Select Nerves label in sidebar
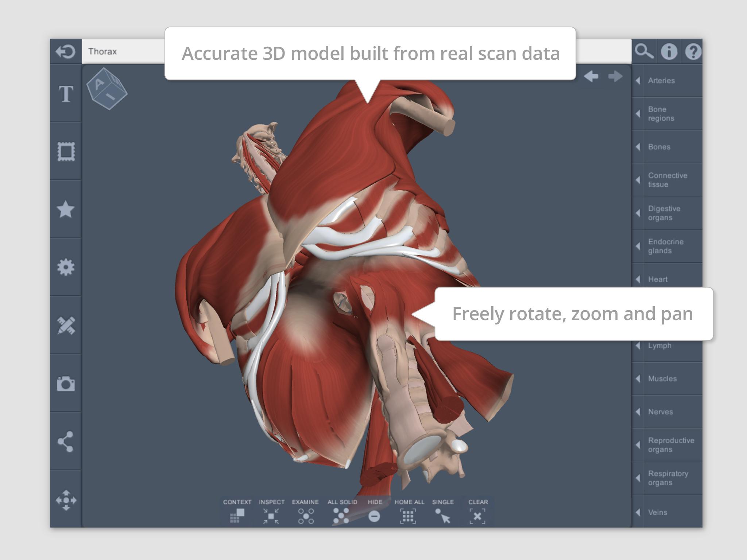747x560 pixels. (661, 412)
